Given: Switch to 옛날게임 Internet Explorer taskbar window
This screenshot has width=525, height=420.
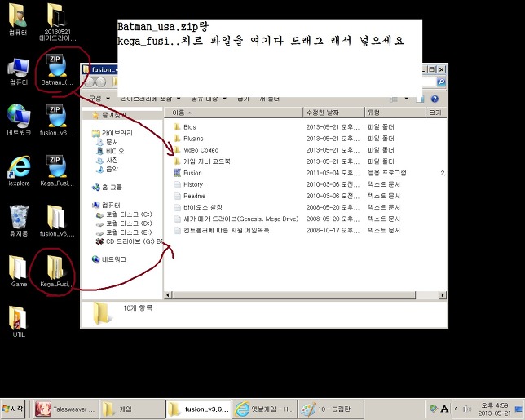Looking at the screenshot, I should [x=265, y=409].
